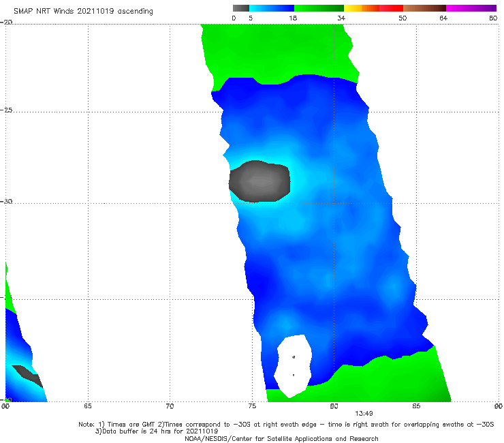This screenshot has width=504, height=443.
Task: Click the colorbar label '18'
Action: pyautogui.click(x=293, y=18)
